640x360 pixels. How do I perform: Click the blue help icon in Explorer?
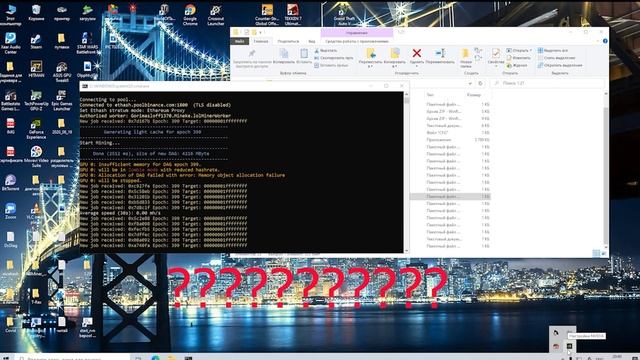click(x=605, y=41)
